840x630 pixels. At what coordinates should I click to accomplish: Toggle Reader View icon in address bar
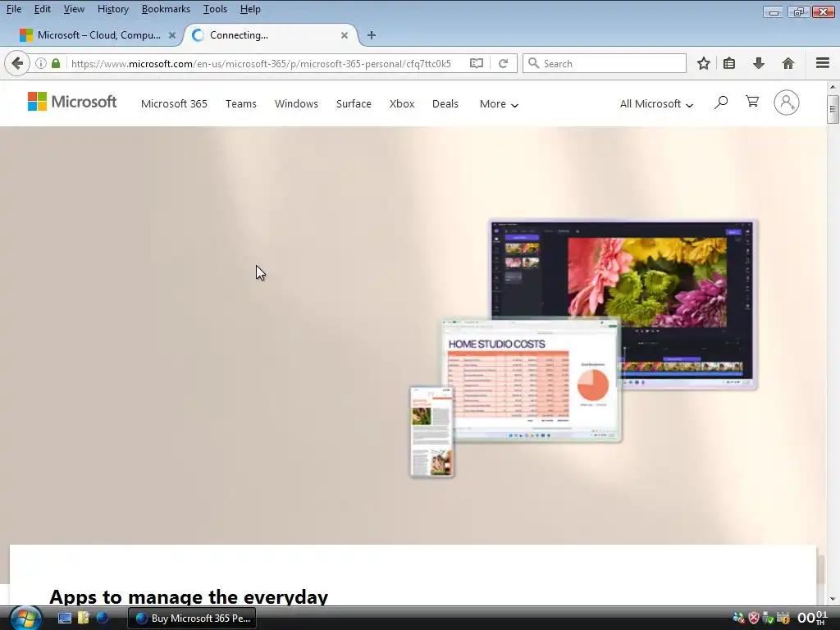(477, 63)
